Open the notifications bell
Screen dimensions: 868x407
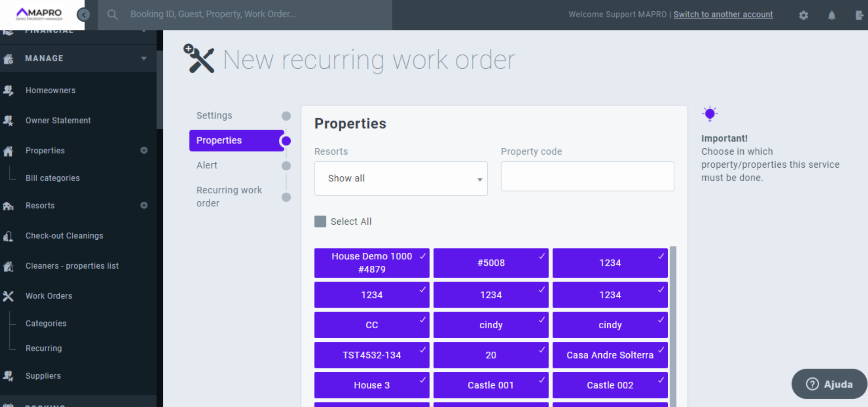[x=831, y=15]
